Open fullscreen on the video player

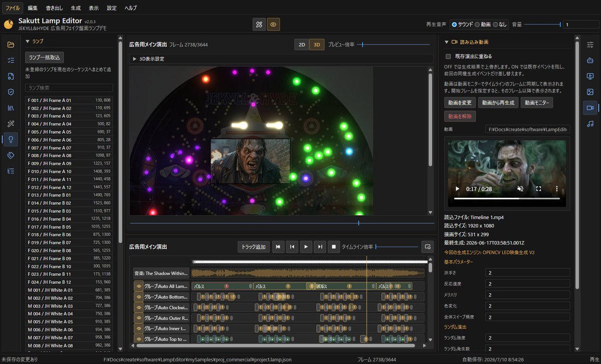pyautogui.click(x=539, y=189)
